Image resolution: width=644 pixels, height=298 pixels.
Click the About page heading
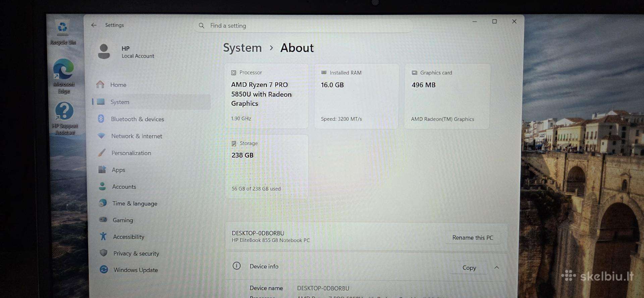coord(297,48)
